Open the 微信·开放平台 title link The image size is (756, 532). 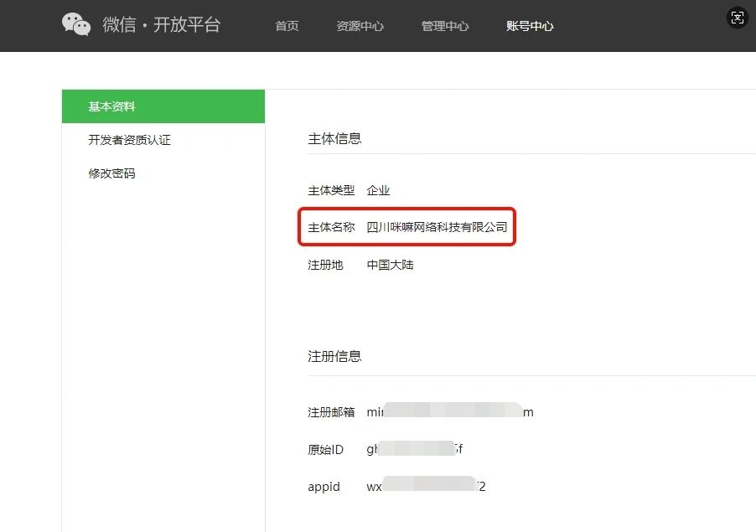pos(162,24)
